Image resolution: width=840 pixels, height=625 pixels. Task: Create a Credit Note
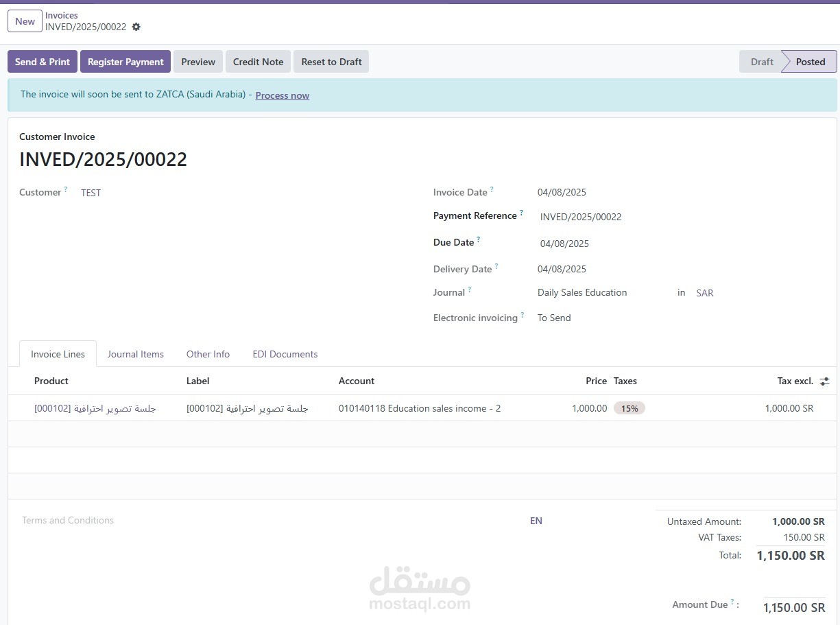[258, 62]
